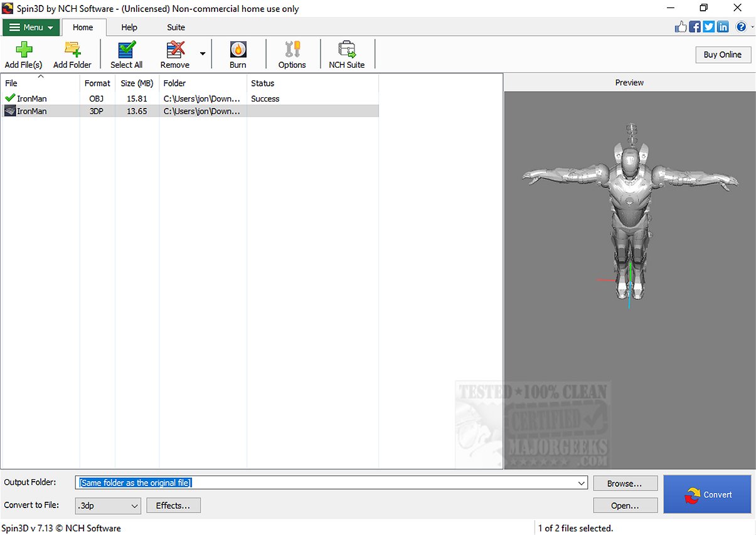The width and height of the screenshot is (756, 535).
Task: Click the Effects... button
Action: 173,506
